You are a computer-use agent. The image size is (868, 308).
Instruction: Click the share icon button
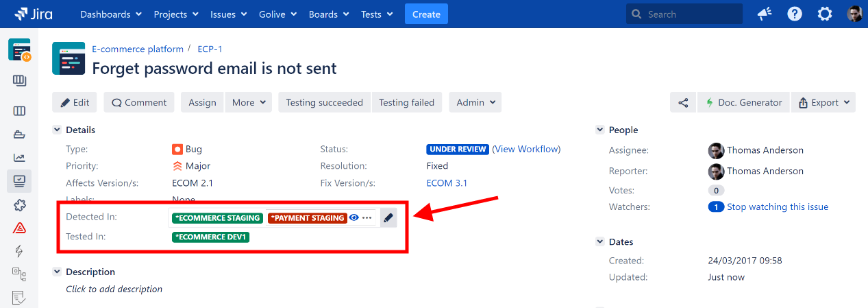tap(683, 103)
